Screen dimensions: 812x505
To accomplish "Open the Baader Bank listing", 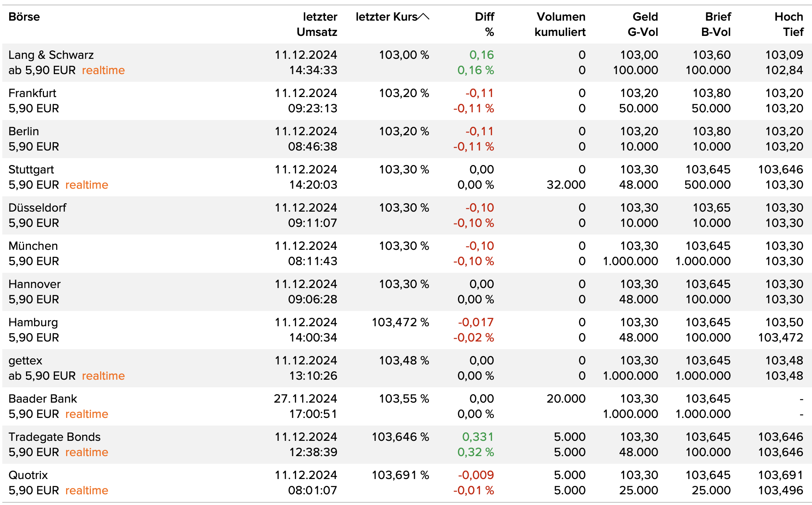I will [42, 399].
